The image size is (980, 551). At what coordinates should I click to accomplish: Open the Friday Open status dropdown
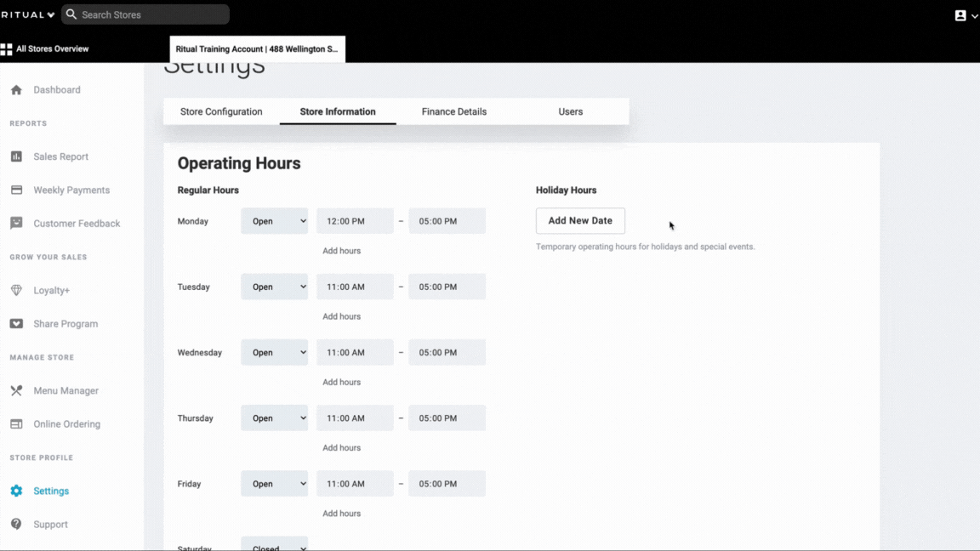click(275, 484)
